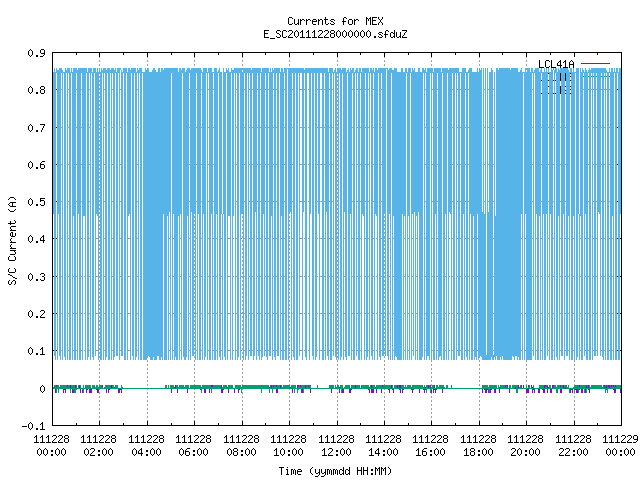Click the -0.1 y-axis tick label
640x480 pixels.
pos(33,426)
